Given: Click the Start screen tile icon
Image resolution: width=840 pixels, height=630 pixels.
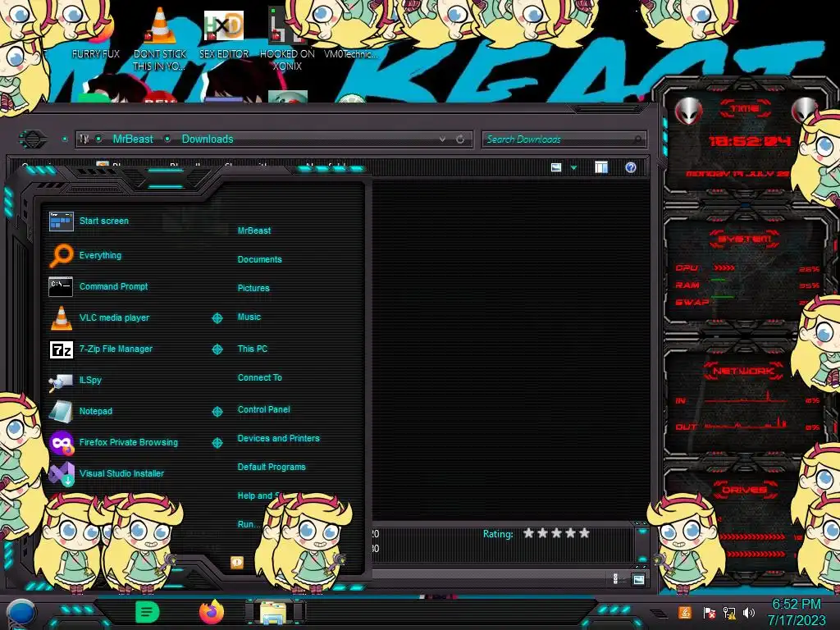Looking at the screenshot, I should click(x=61, y=221).
